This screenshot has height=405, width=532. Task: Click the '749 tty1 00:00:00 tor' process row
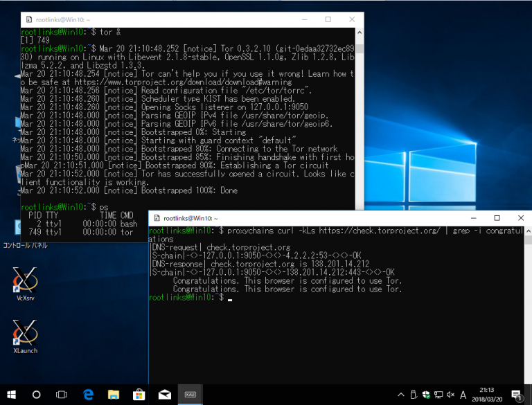(81, 233)
